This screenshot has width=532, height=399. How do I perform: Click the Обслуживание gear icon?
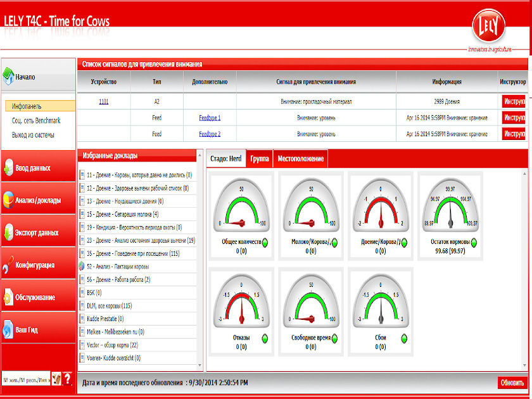[8, 297]
